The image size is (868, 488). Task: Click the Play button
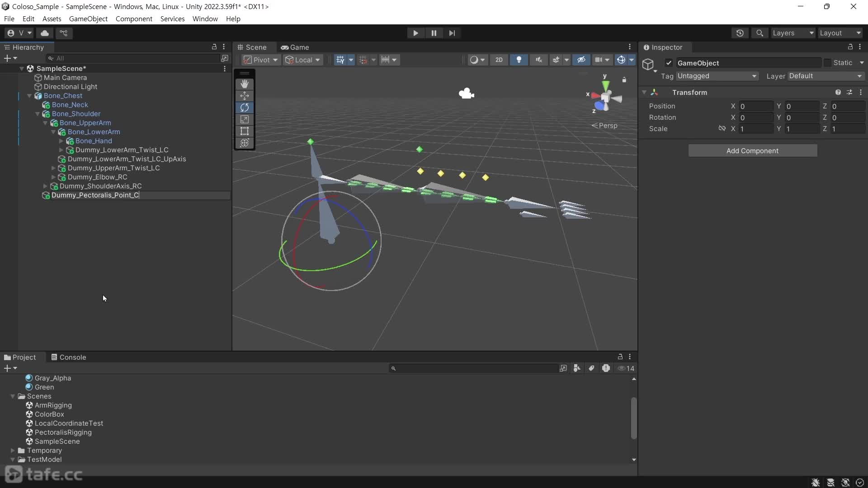tap(415, 33)
